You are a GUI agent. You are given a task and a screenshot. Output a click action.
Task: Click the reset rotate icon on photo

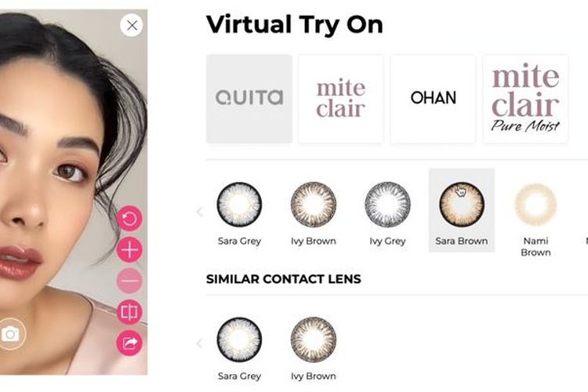129,218
